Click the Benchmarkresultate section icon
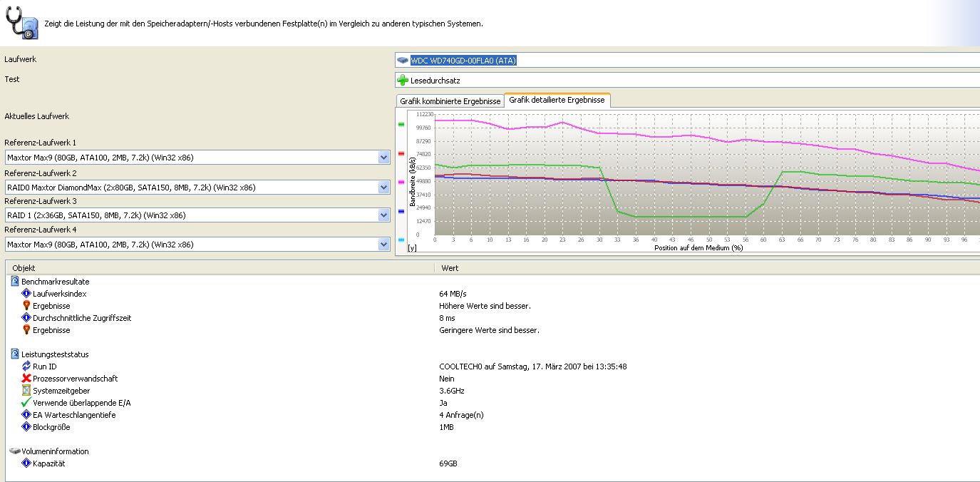Screen dimensions: 980x482 (15, 282)
